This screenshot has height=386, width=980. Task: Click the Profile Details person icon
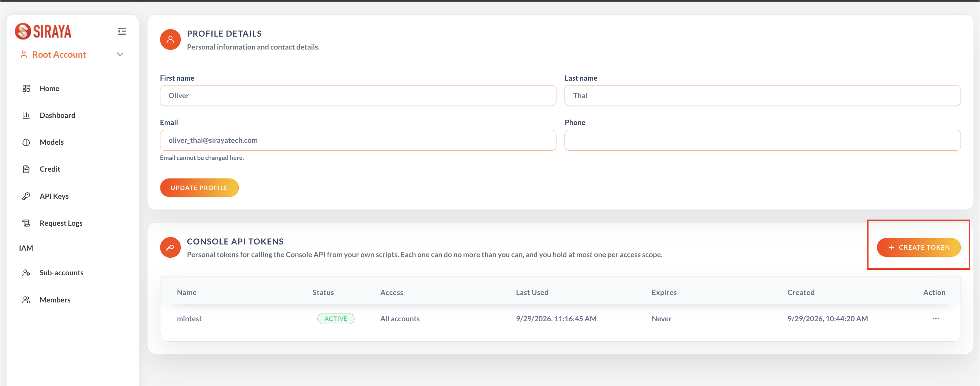pyautogui.click(x=170, y=40)
